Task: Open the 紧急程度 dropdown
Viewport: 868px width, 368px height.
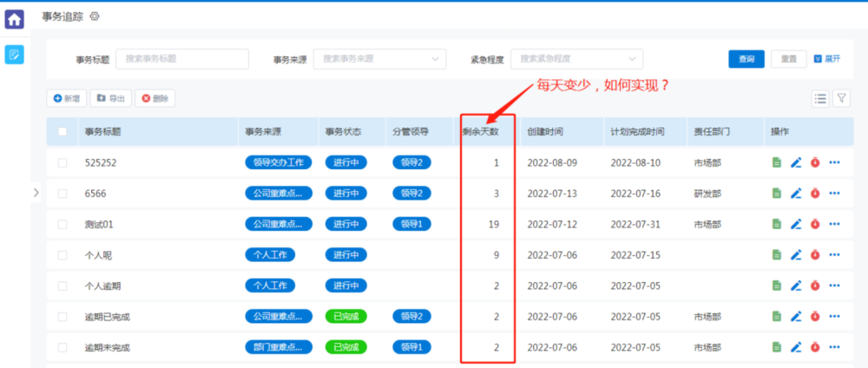Action: (x=576, y=59)
